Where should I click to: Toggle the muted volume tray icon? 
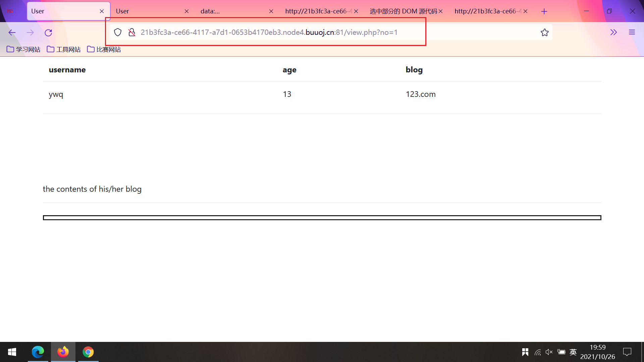549,352
